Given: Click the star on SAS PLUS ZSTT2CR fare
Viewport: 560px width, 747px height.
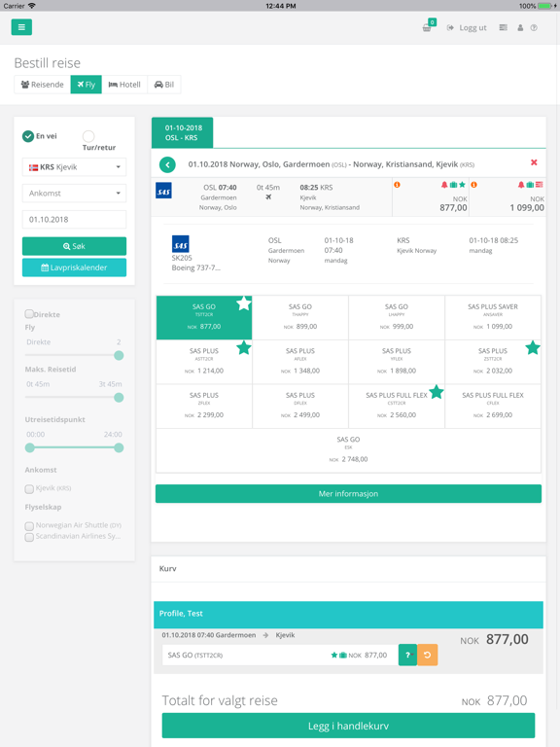Looking at the screenshot, I should click(533, 348).
